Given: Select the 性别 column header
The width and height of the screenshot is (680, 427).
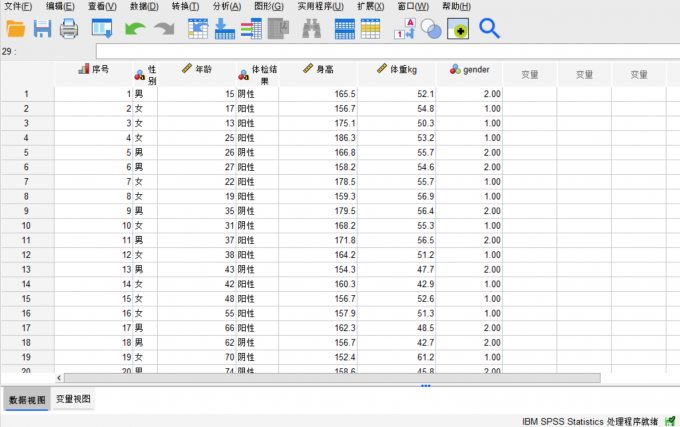Looking at the screenshot, I should point(145,74).
